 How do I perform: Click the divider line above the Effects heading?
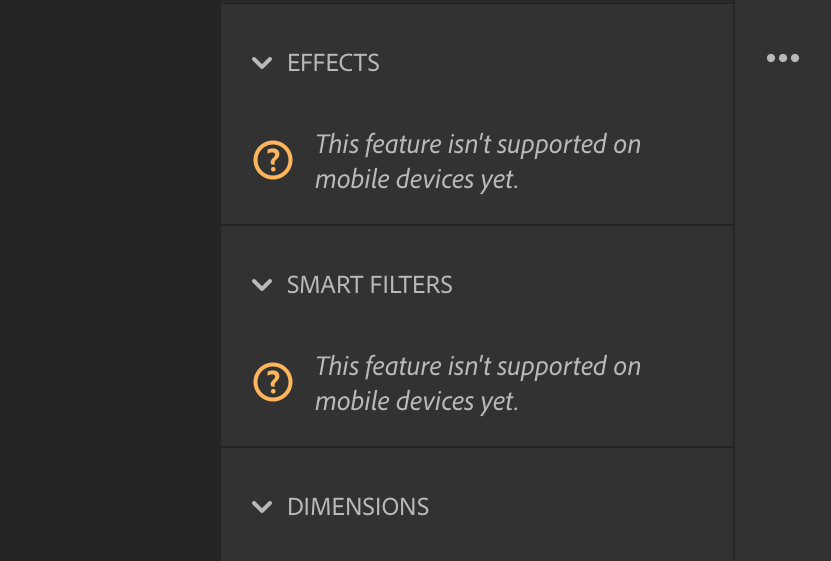coord(477,3)
